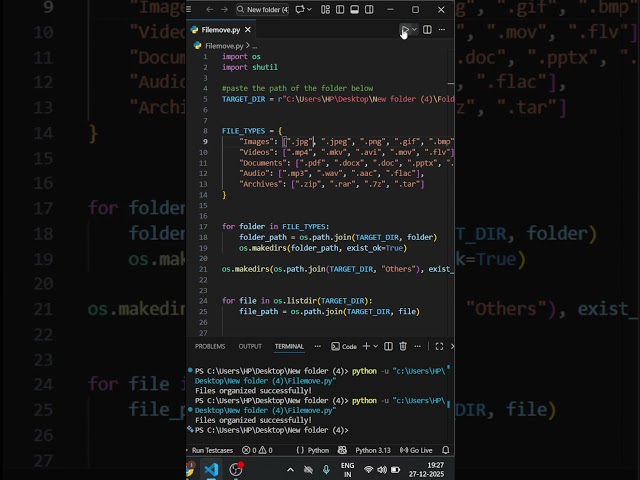The height and width of the screenshot is (480, 640).
Task: Split the editor to the right
Action: pyautogui.click(x=427, y=29)
